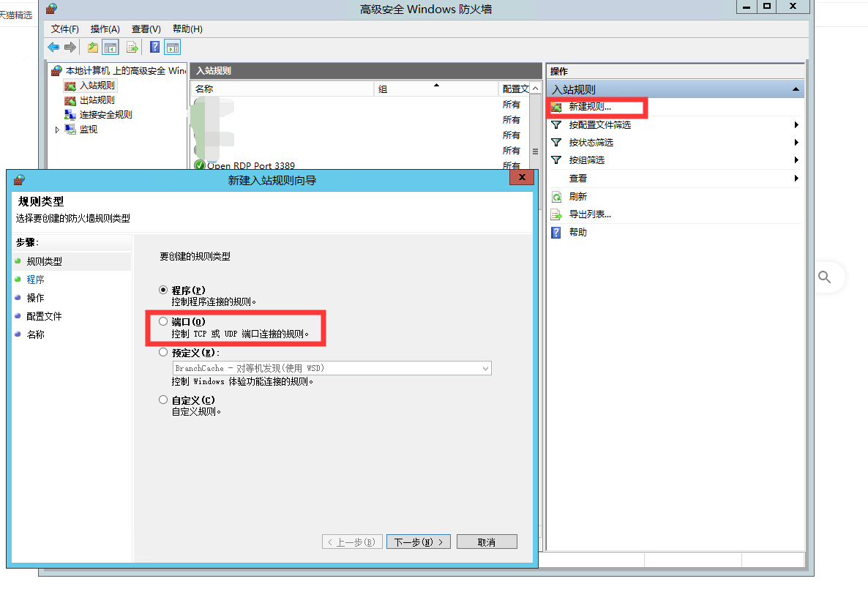
Task: Click the firewall icon in main title bar
Action: click(x=51, y=8)
